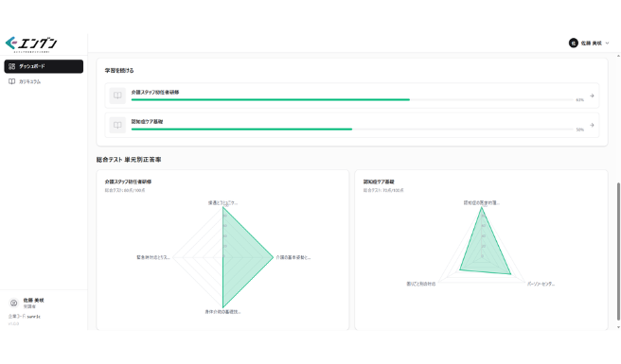Image resolution: width=621 pixels, height=364 pixels.
Task: Click the 介護の基本姿勢と… radar axis label
Action: [293, 257]
